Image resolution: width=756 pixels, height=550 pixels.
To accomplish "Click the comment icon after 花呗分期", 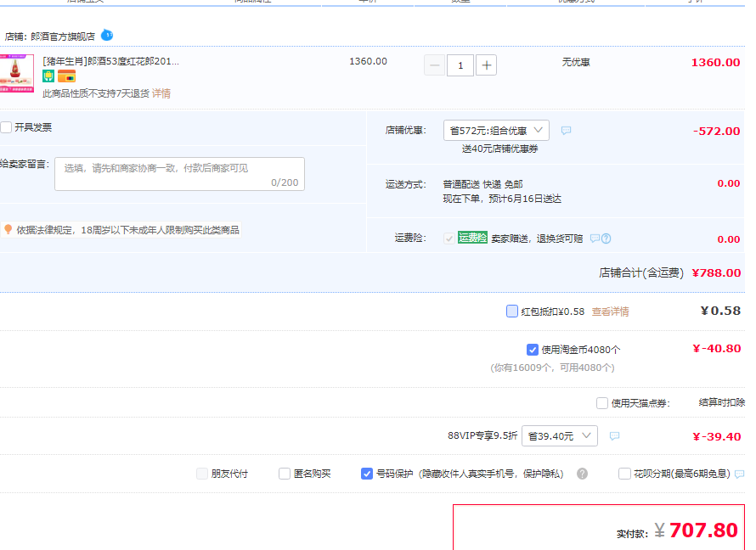I will [x=739, y=474].
